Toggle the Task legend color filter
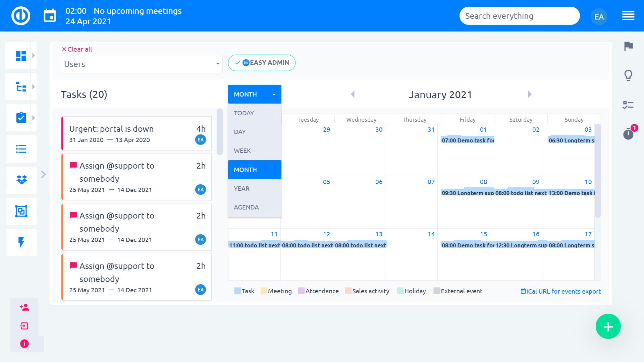The height and width of the screenshot is (362, 644). click(244, 291)
